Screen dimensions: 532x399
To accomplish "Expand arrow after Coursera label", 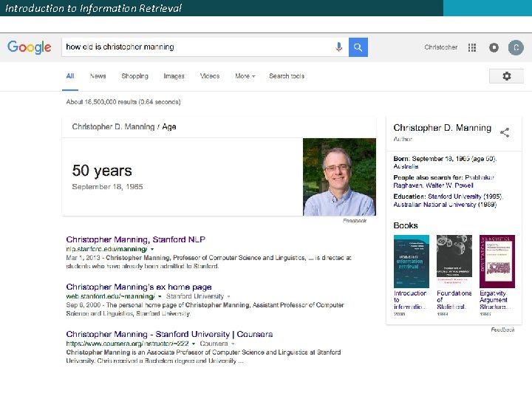I will [x=233, y=344].
